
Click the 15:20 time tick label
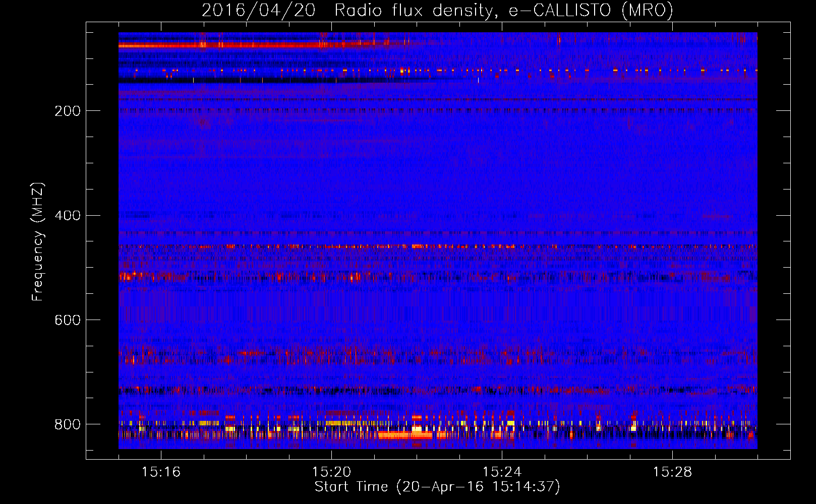pyautogui.click(x=331, y=472)
